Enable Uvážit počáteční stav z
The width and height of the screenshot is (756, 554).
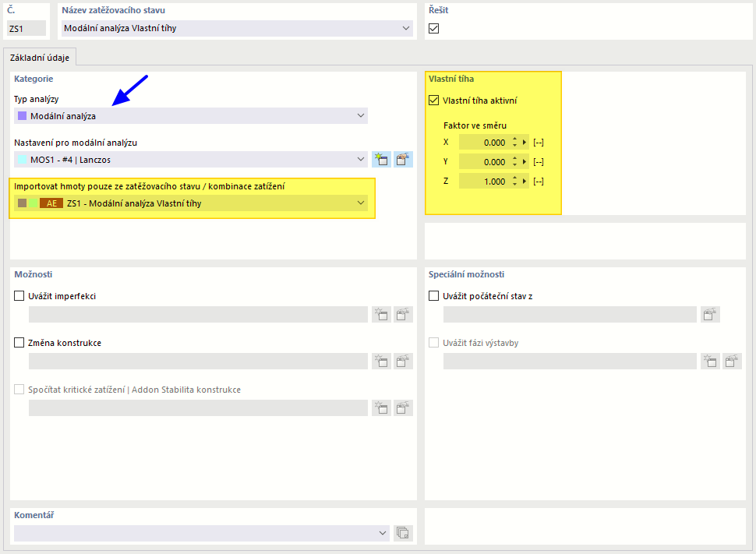click(434, 296)
